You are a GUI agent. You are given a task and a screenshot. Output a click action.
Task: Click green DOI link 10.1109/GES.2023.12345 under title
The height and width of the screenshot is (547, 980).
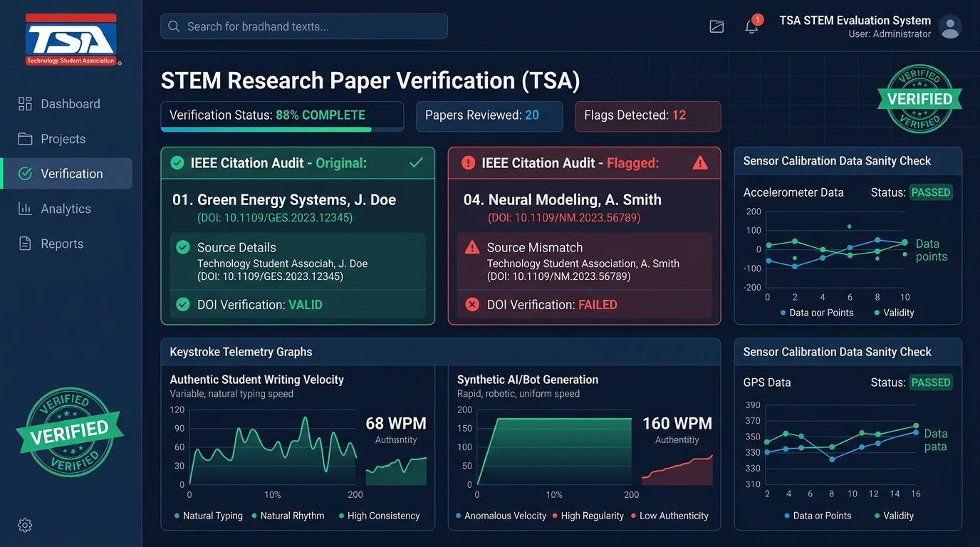(275, 218)
